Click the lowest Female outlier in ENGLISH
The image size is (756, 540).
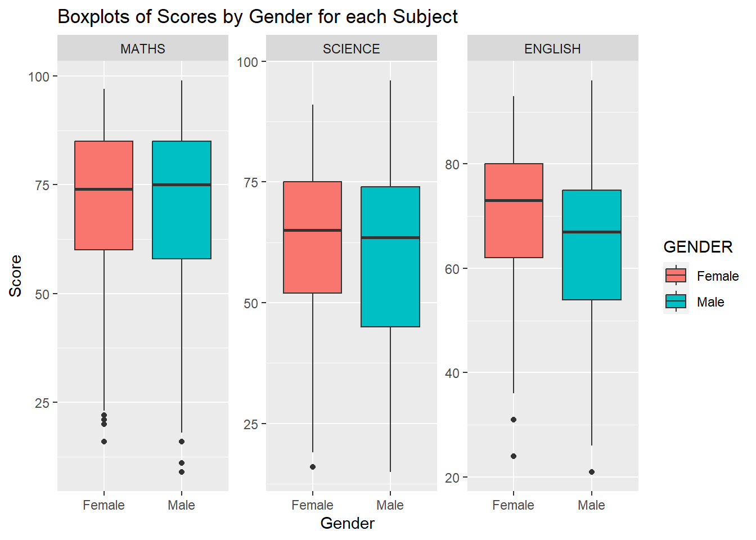(514, 456)
